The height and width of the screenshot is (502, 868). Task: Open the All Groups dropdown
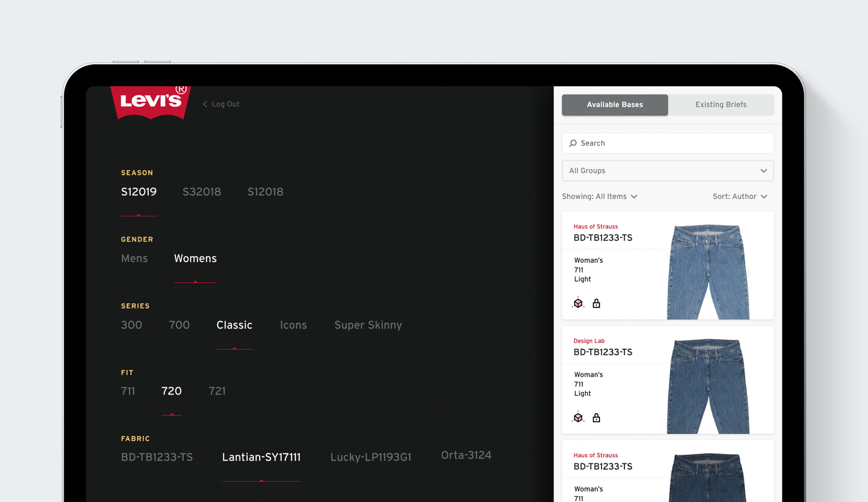click(x=668, y=171)
